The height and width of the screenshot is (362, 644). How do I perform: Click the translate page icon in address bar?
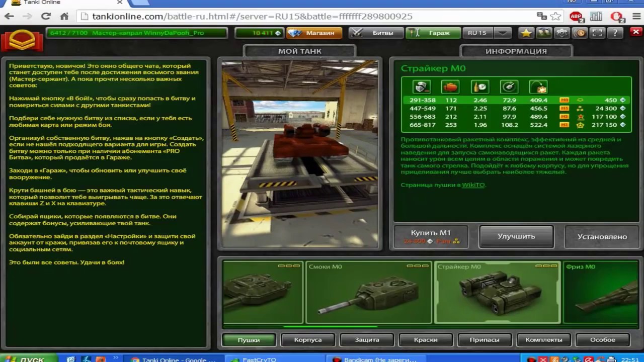coord(542,16)
